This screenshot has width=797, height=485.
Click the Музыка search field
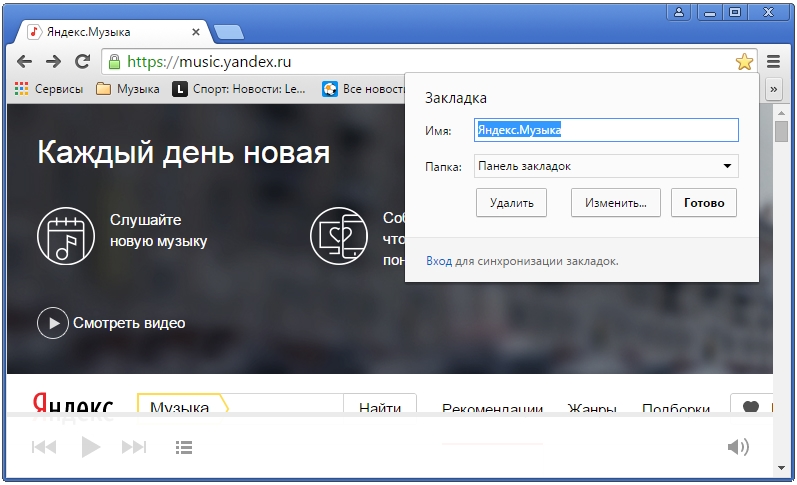240,405
